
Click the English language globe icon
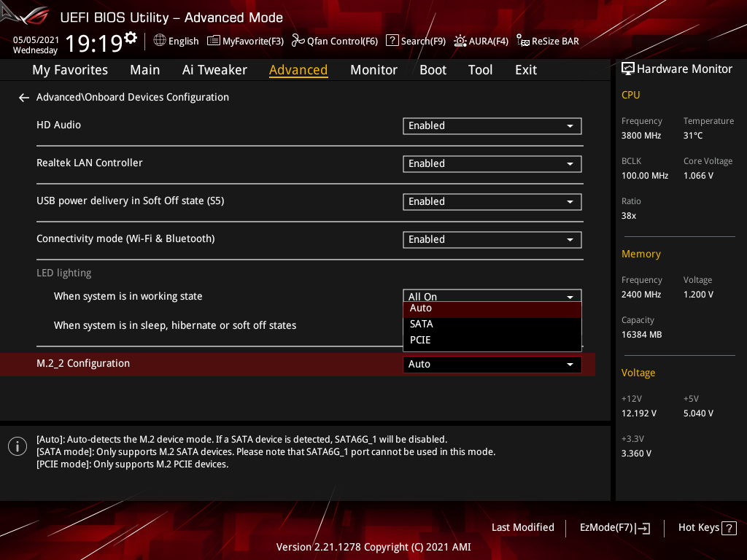[x=160, y=41]
